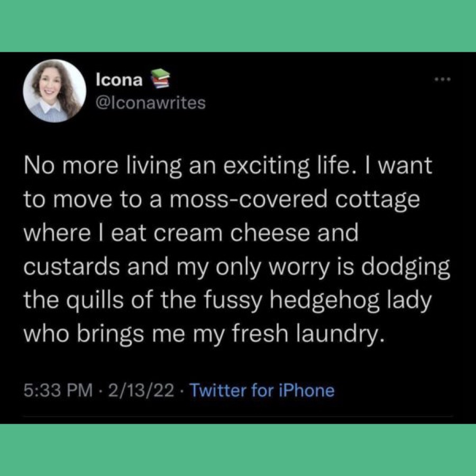The image size is (476, 476).
Task: Click the stacked books emoji beside Icona
Action: [x=160, y=79]
